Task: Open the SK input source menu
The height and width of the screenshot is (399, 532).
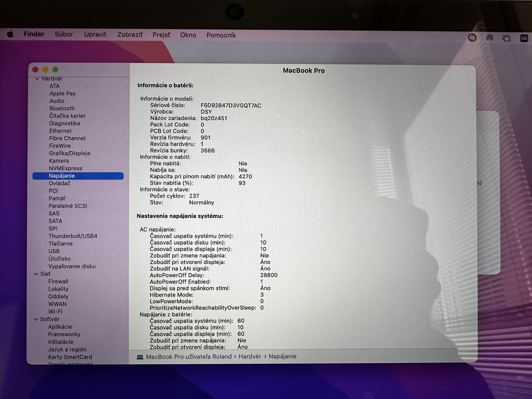Action: click(x=524, y=38)
